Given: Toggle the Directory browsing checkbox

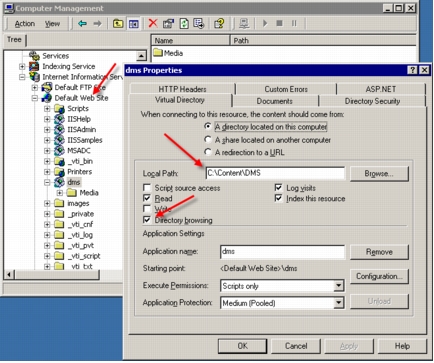Looking at the screenshot, I should pyautogui.click(x=147, y=220).
